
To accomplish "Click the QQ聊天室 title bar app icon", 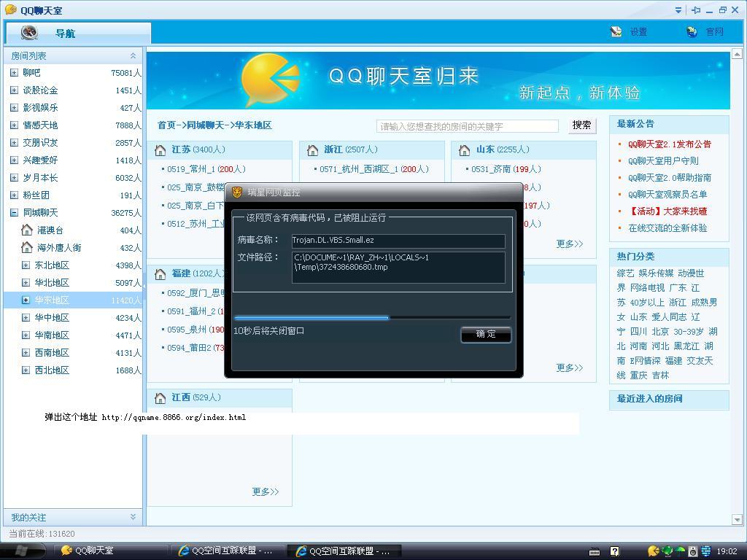I will point(10,9).
